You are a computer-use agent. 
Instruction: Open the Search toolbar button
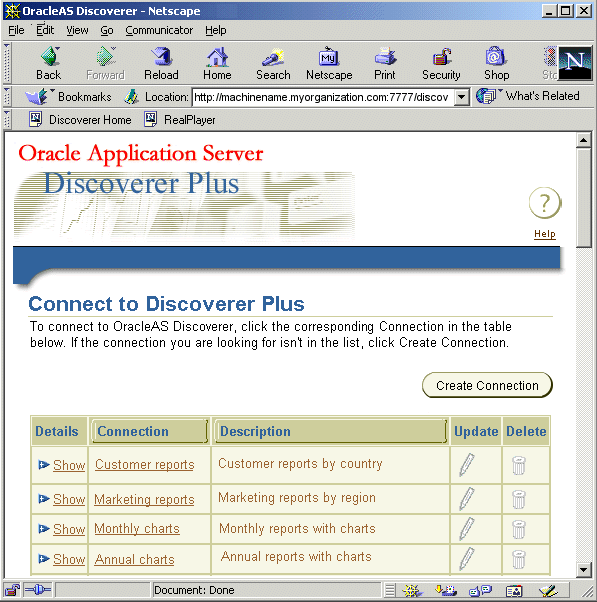click(x=273, y=63)
